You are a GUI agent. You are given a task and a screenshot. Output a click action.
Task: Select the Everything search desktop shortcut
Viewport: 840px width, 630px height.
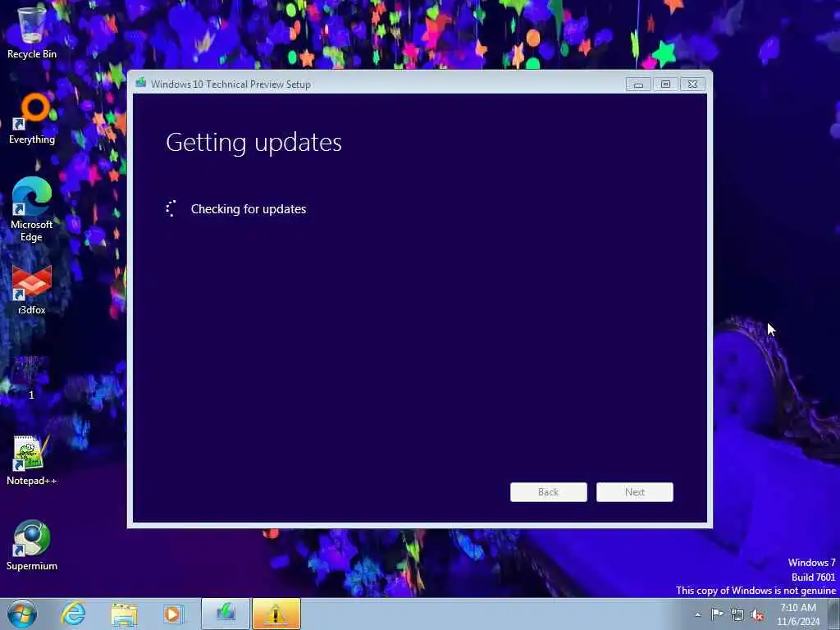(32, 118)
